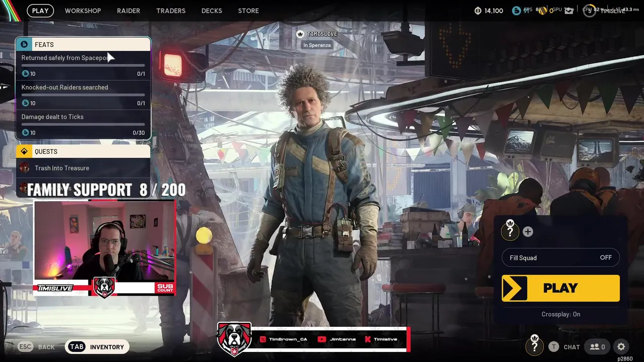Open the PLAY tab in top navigation

point(40,11)
